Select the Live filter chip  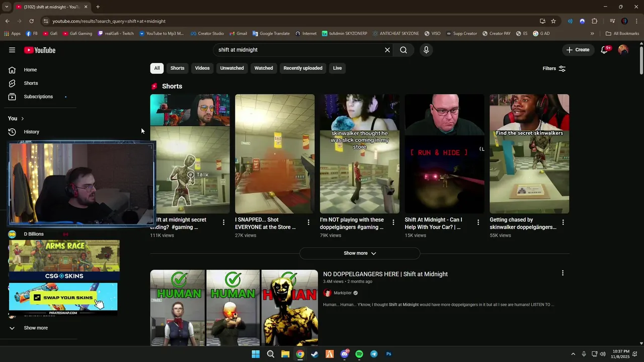pos(337,68)
